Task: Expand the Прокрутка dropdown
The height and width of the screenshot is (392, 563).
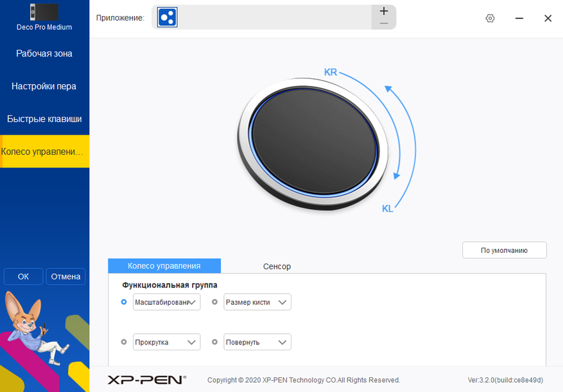Action: pos(167,342)
